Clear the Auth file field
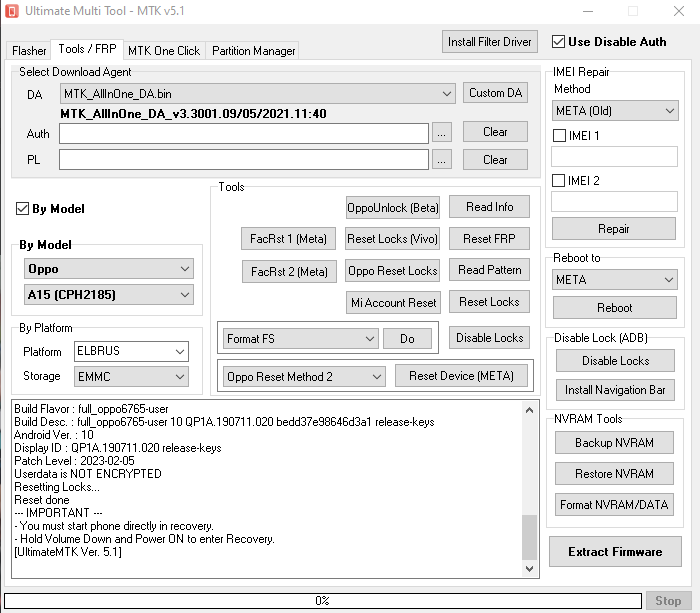Image resolution: width=700 pixels, height=613 pixels. click(x=496, y=132)
